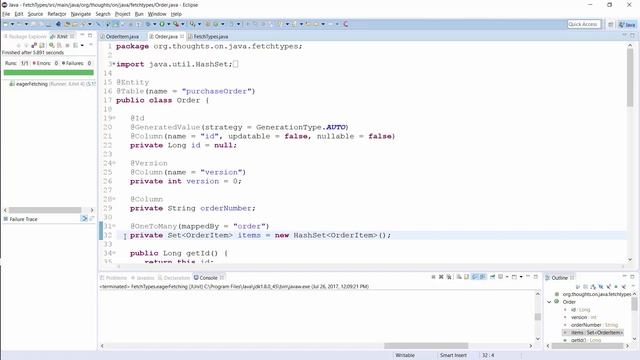The image size is (640, 360).
Task: Open the JUnit view menu arrow
Action: [x=91, y=44]
